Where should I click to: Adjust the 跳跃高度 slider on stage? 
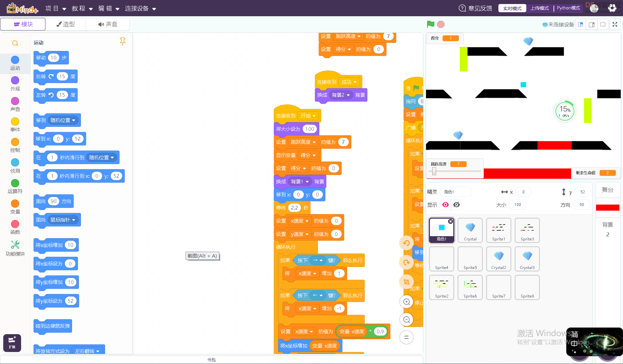(x=434, y=171)
